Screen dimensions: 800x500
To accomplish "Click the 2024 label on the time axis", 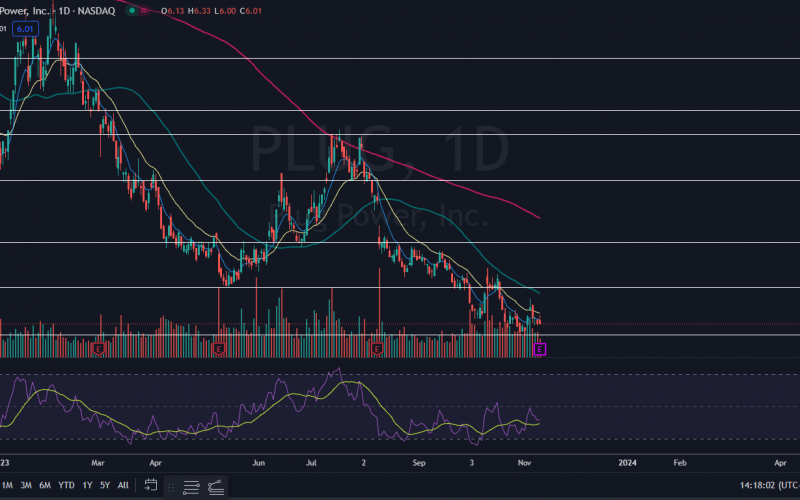I will point(627,463).
